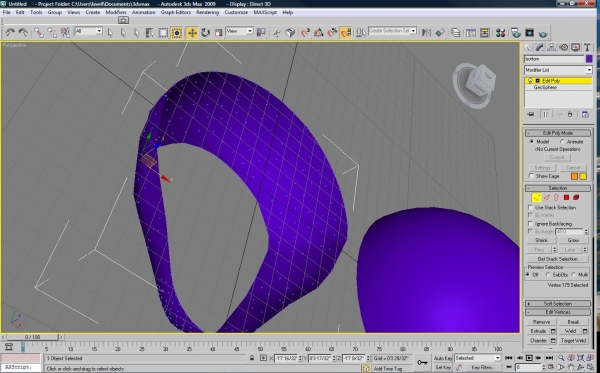Select the Model radio button
Image resolution: width=600 pixels, height=373 pixels.
pyautogui.click(x=532, y=142)
